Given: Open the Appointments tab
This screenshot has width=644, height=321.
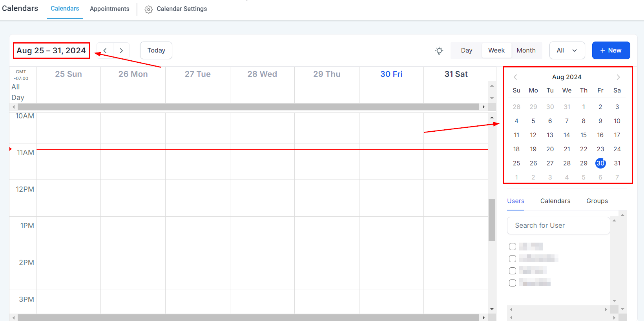Looking at the screenshot, I should tap(109, 9).
